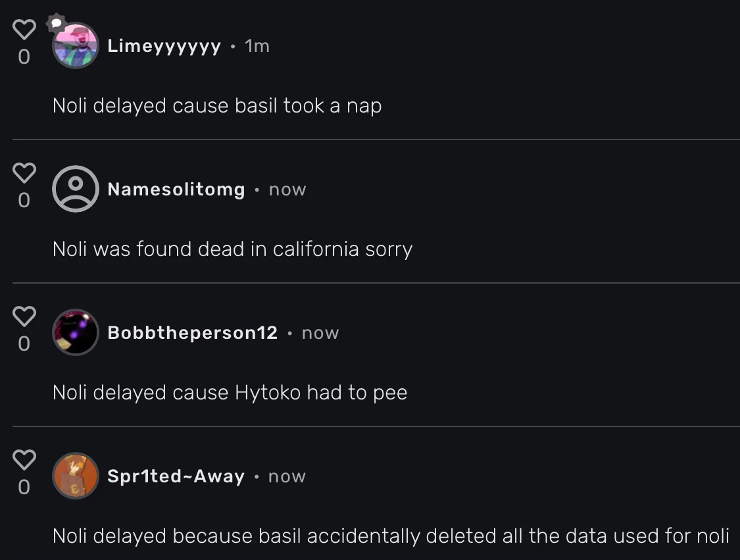
Task: Click the moderator badge on Limeyyyyy's avatar
Action: 55,23
